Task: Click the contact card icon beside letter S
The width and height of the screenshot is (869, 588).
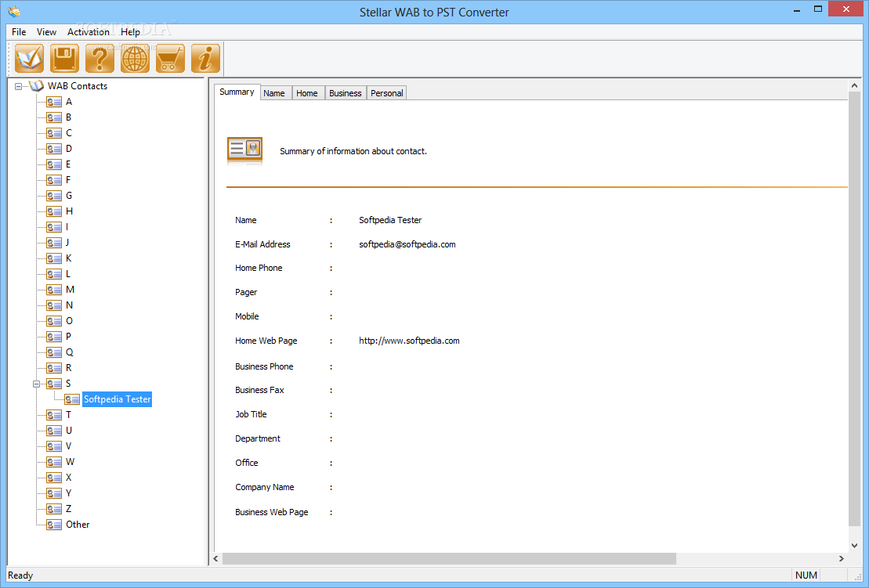Action: click(54, 384)
